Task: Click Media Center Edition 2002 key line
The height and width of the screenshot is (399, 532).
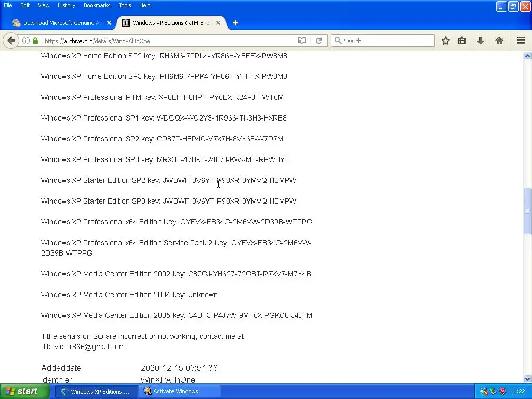Action: (x=176, y=274)
